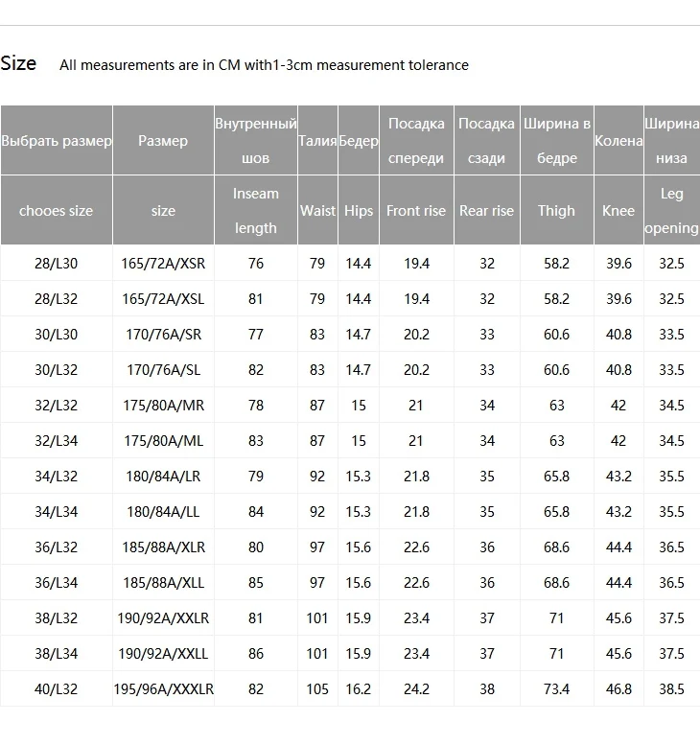Viewport: 700px width, 745px height.
Task: Select the 'Waist' column header
Action: [317, 211]
